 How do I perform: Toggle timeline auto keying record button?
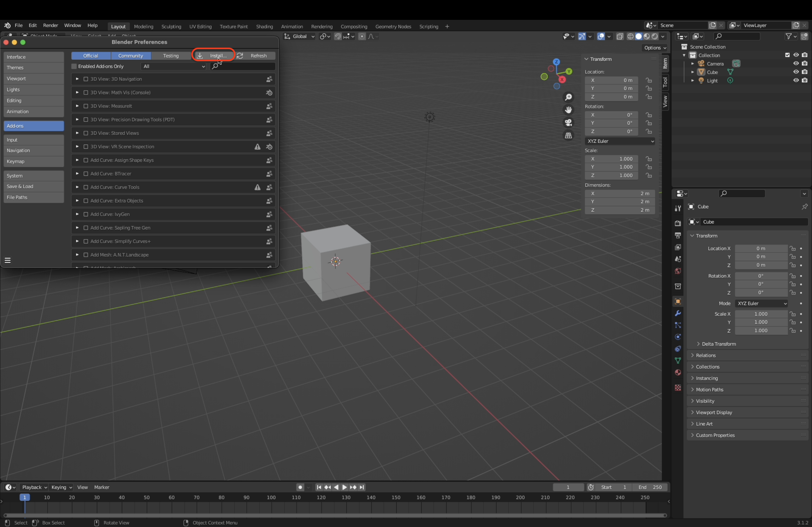pos(300,488)
